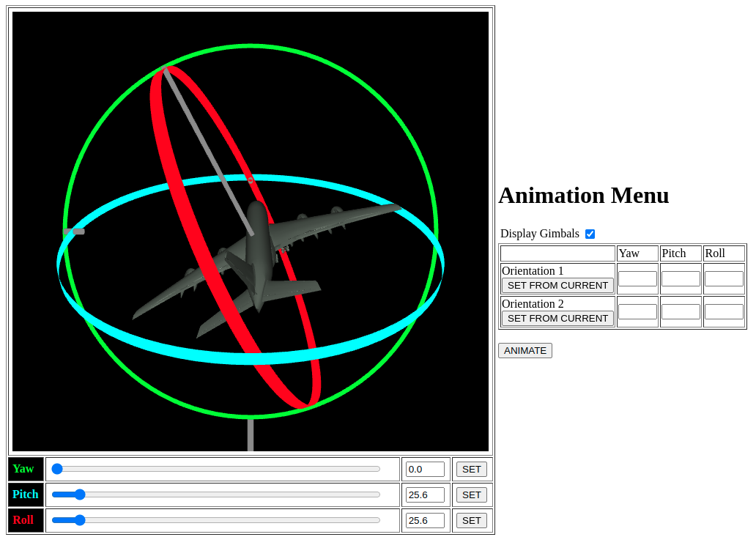756x537 pixels.
Task: Set Orientation 2 from current
Action: (x=557, y=318)
